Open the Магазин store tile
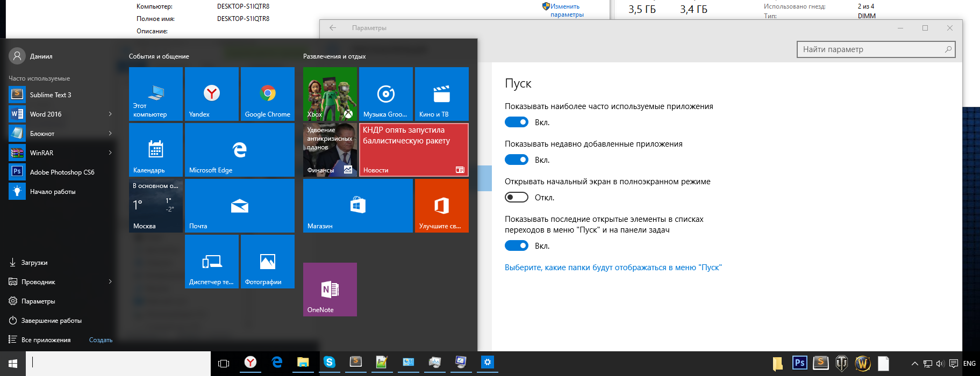 pyautogui.click(x=358, y=206)
